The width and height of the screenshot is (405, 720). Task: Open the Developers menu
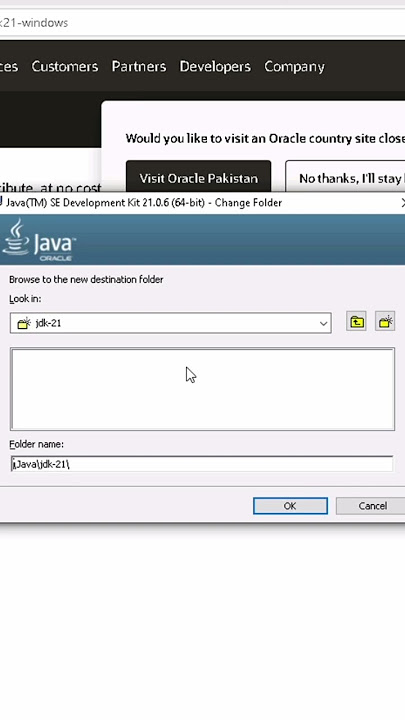pos(215,67)
